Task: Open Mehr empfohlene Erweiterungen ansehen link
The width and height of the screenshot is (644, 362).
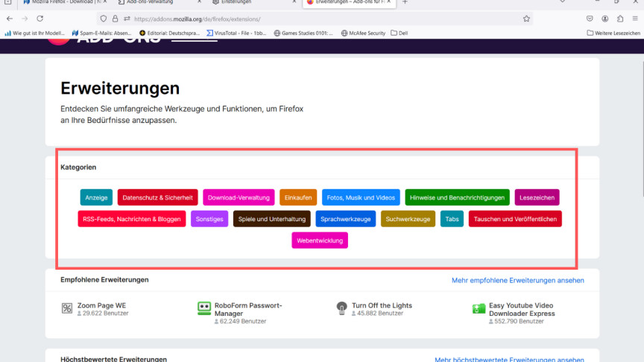Action: coord(517,280)
